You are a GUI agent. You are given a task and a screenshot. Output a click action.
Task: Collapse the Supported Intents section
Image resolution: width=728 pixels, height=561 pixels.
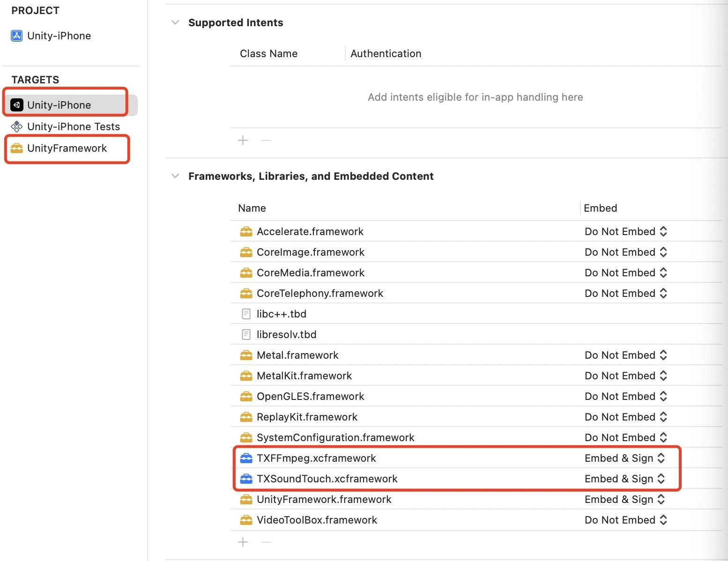click(175, 22)
